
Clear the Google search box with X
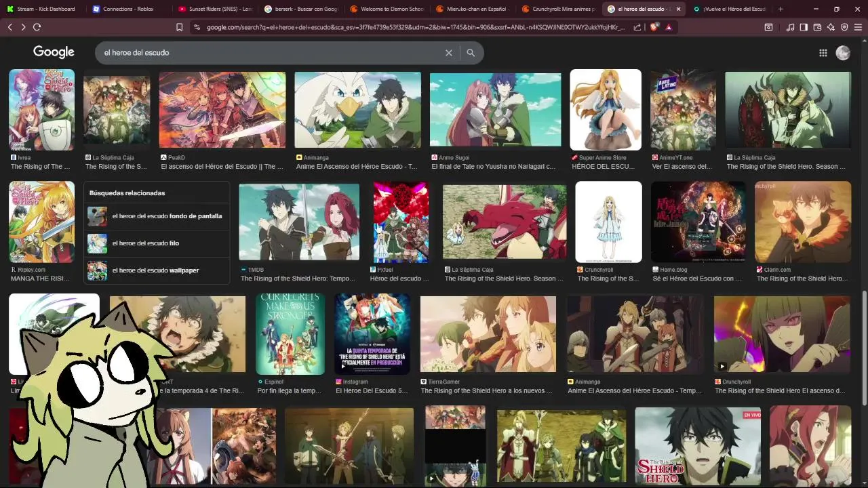pos(448,52)
